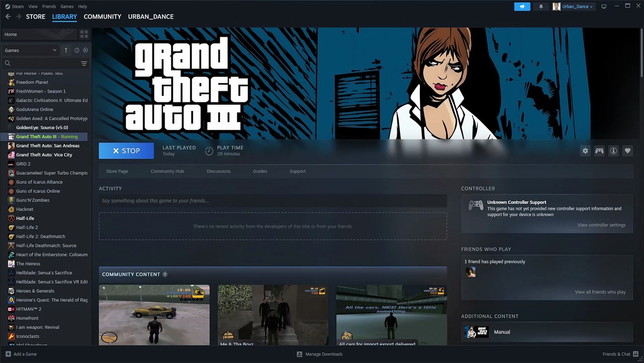Open the import export cars screenshot

click(x=392, y=315)
